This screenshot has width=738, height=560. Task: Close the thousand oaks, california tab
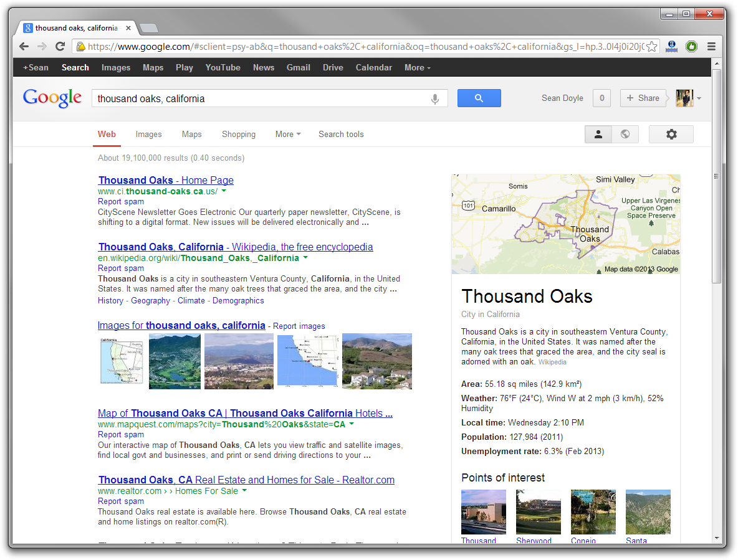click(x=128, y=28)
